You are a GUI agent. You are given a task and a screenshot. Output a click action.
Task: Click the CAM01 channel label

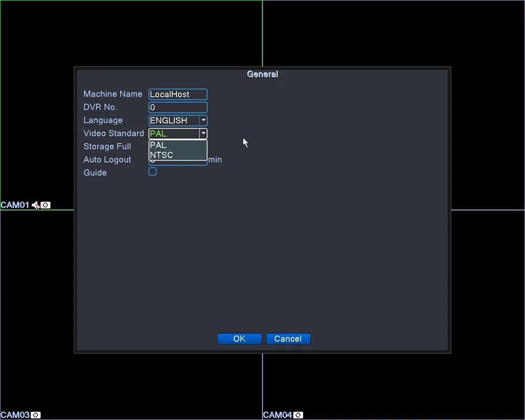click(15, 205)
